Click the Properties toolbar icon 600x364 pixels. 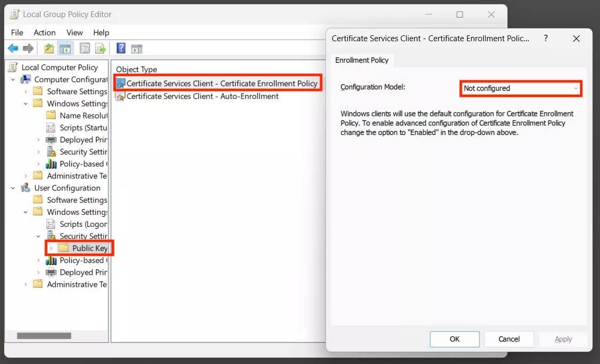tap(85, 49)
